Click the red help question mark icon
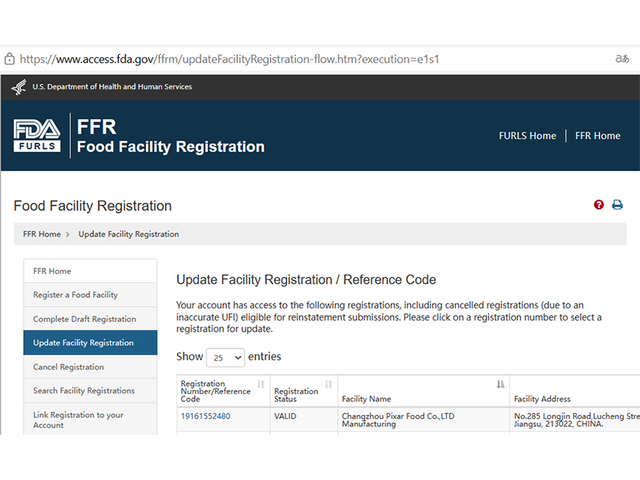This screenshot has width=640, height=480. 599,205
